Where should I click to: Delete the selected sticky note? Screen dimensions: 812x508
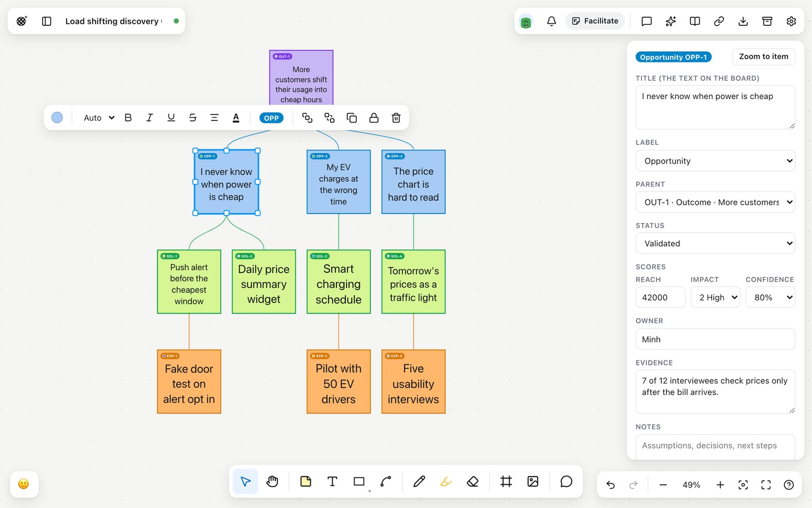pyautogui.click(x=396, y=118)
